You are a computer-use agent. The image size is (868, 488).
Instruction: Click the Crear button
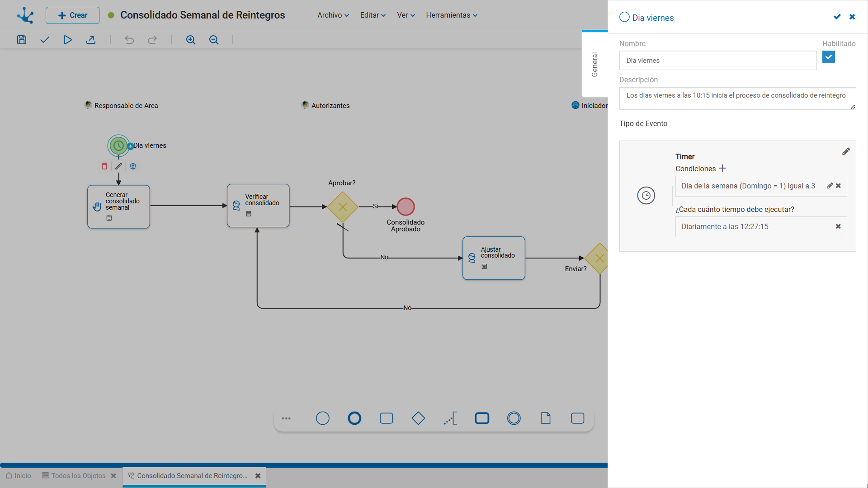(x=72, y=15)
